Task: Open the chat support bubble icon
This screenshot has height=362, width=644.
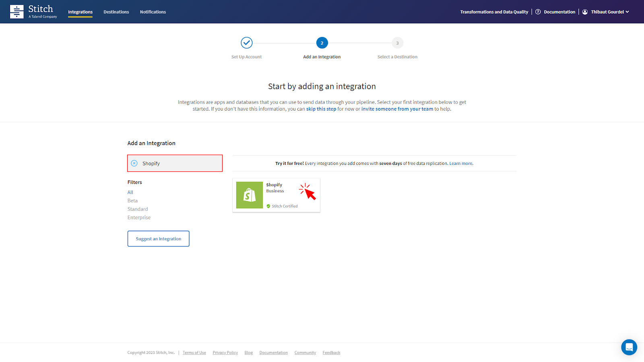Action: 629,347
